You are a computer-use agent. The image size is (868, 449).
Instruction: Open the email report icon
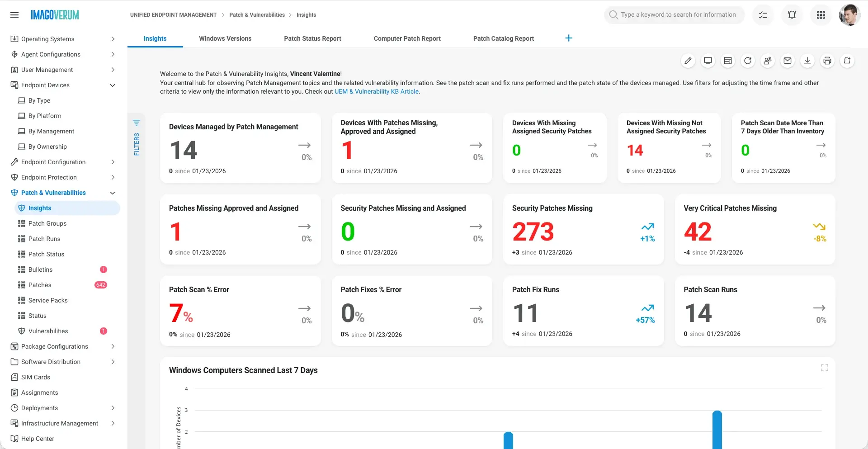click(788, 61)
